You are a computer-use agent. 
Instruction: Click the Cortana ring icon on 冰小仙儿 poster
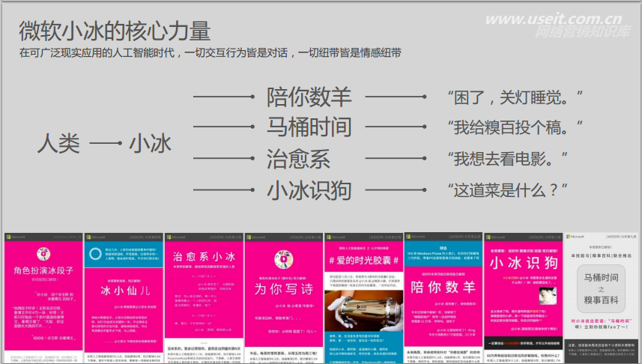[95, 254]
